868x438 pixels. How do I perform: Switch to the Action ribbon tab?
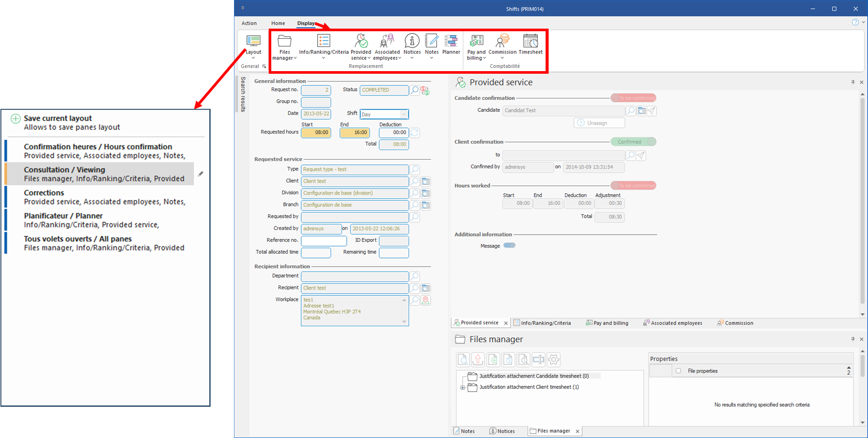[x=249, y=23]
